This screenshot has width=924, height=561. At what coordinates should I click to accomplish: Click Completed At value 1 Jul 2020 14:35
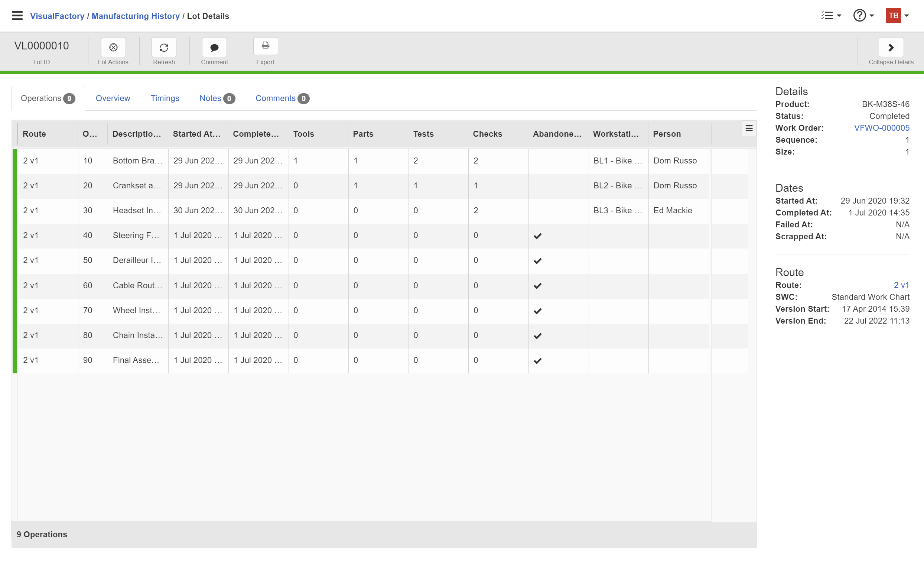[x=879, y=213]
